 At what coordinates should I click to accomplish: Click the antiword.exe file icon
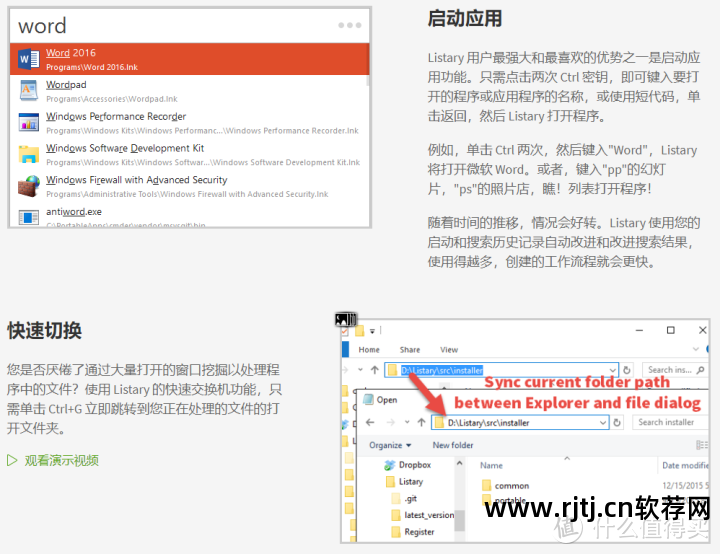28,217
